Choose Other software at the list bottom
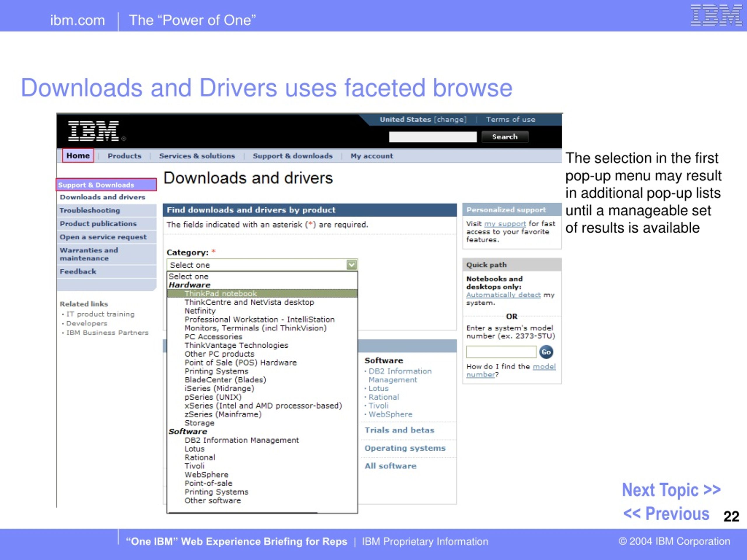This screenshot has height=560, width=747. 213,501
